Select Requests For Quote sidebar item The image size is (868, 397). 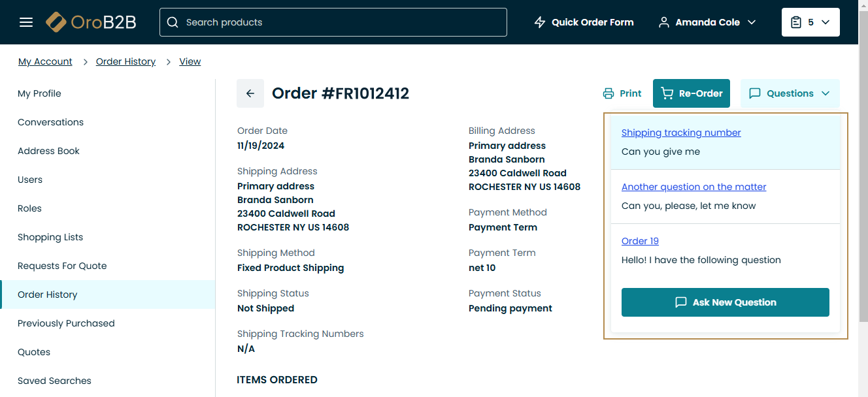[62, 266]
